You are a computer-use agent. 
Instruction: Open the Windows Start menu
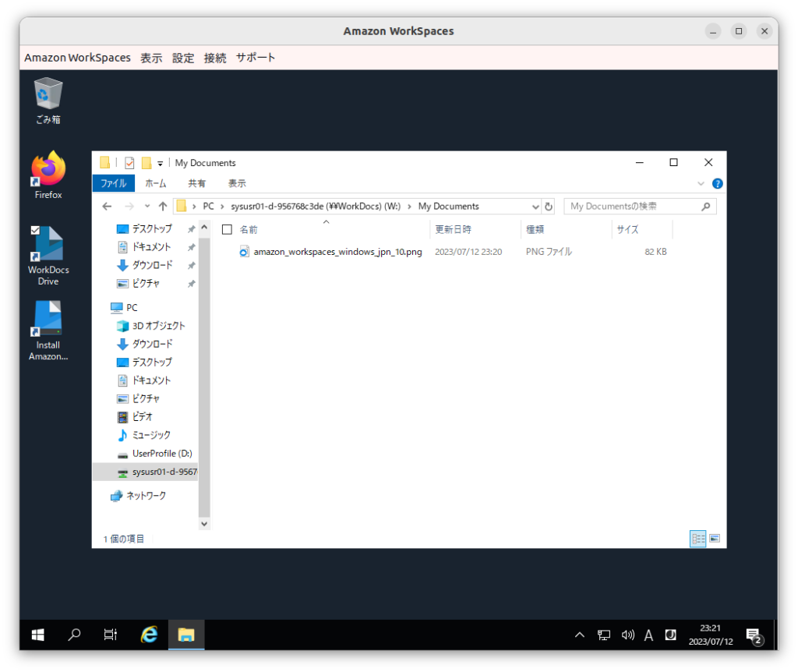click(x=37, y=635)
